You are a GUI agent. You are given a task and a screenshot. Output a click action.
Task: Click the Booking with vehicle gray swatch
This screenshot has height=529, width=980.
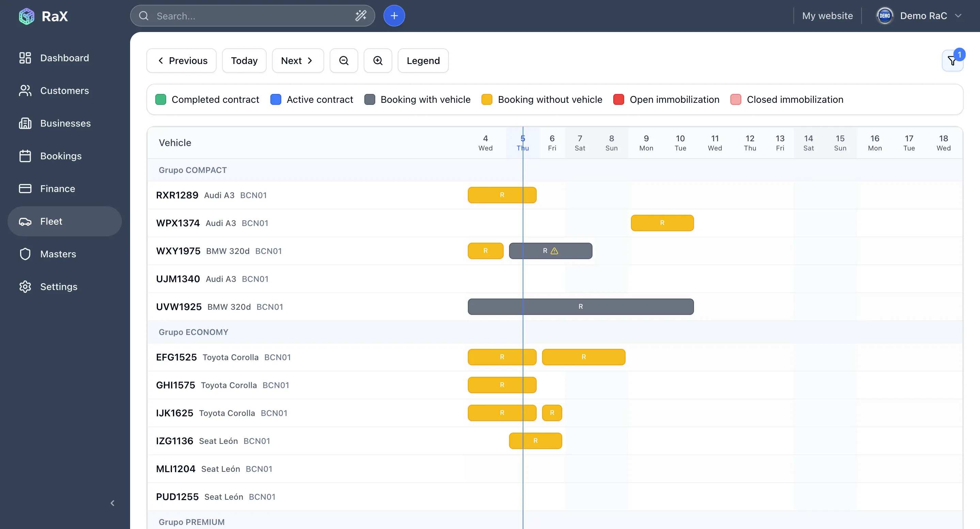[370, 100]
